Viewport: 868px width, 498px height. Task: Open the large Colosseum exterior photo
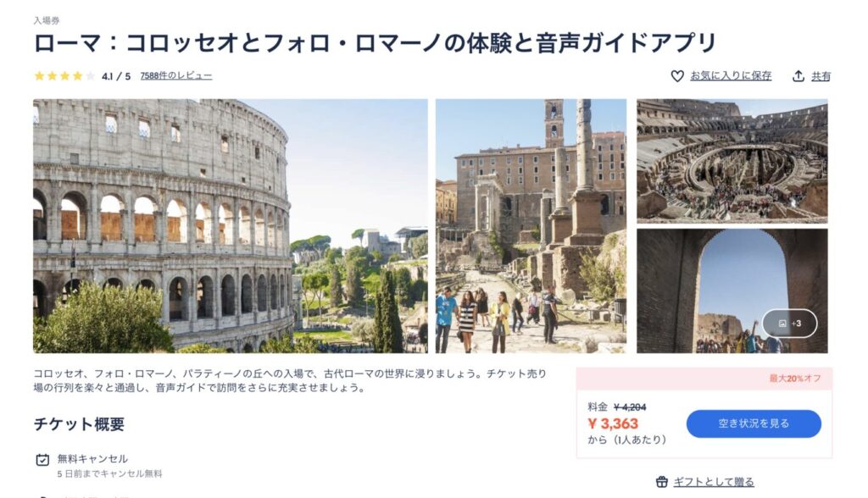click(231, 226)
